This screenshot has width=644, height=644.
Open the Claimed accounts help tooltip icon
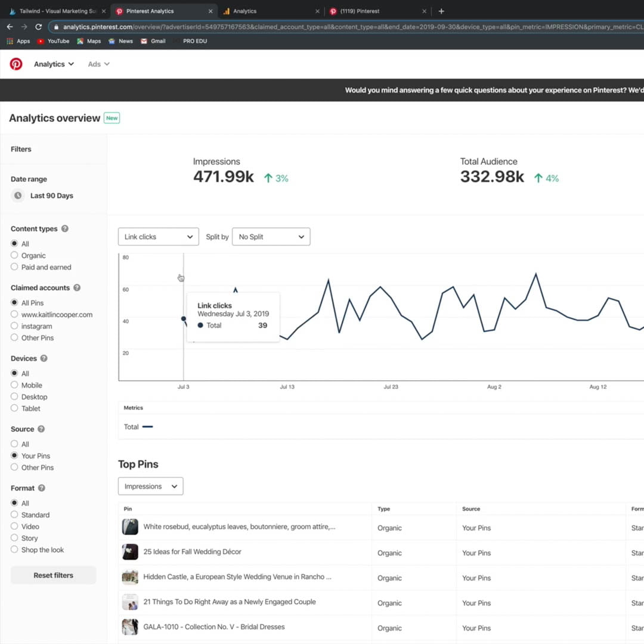coord(77,288)
